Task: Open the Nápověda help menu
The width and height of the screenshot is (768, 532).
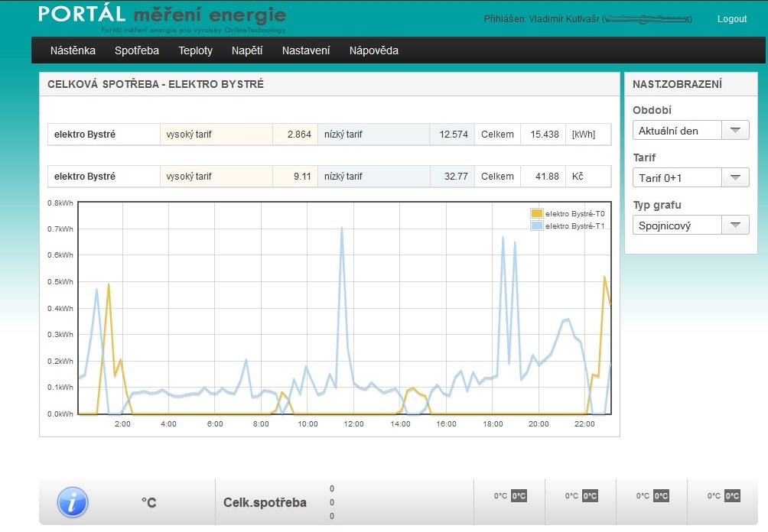Action: pos(373,51)
